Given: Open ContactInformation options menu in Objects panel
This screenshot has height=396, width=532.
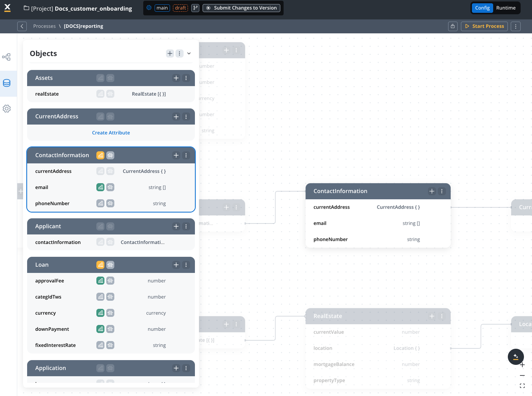Looking at the screenshot, I should [186, 155].
